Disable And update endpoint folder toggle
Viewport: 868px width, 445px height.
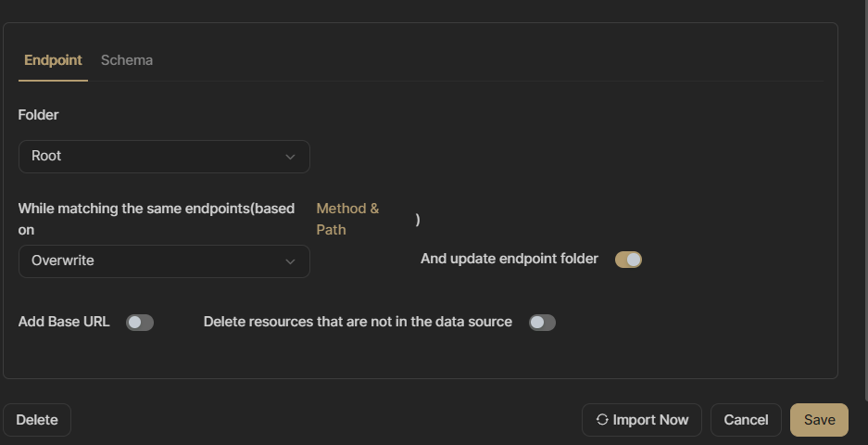628,260
